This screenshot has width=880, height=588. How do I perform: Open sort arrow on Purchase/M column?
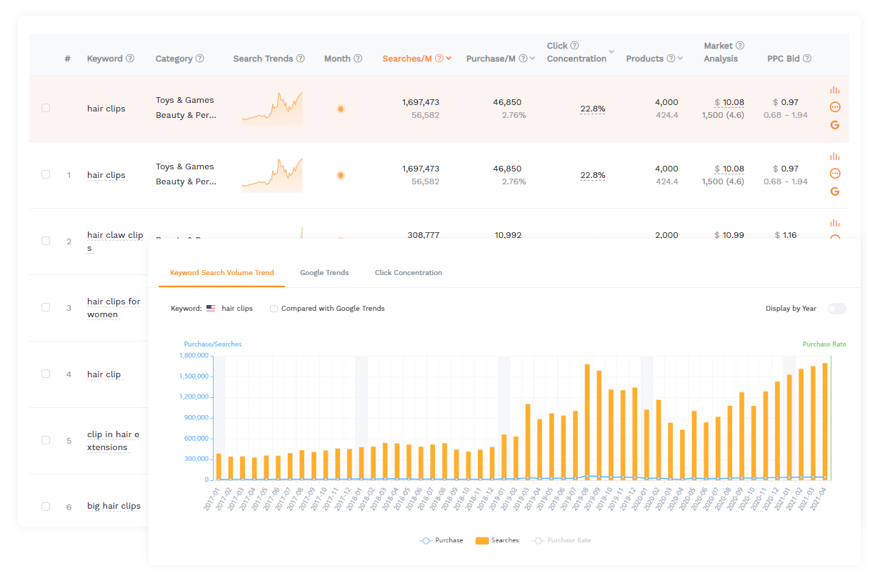pyautogui.click(x=533, y=59)
